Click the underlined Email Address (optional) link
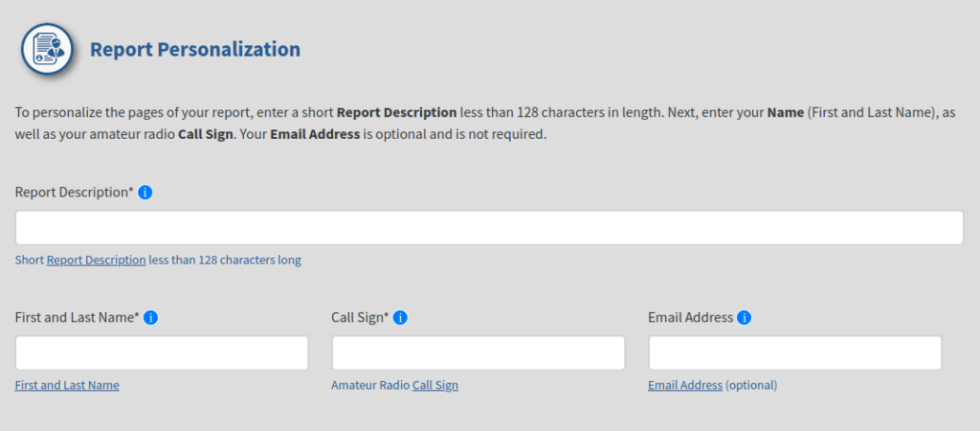Screen dimensions: 980x431 685,385
